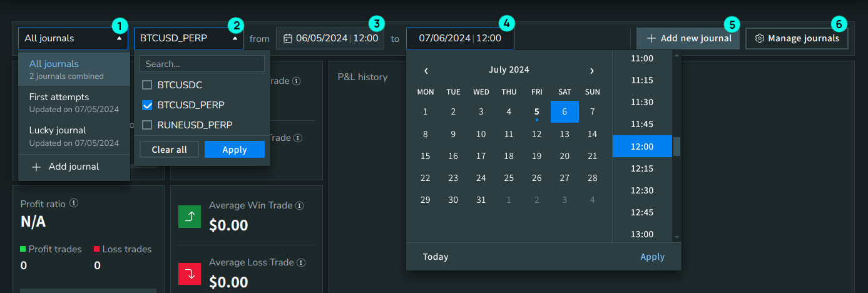Check the BTCUSDC checkbox
The height and width of the screenshot is (293, 868).
[147, 85]
